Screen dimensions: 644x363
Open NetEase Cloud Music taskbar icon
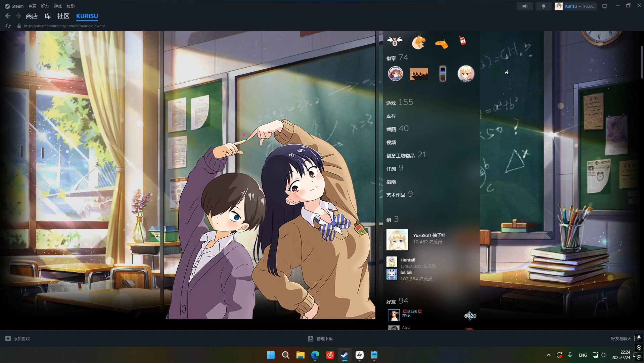(x=330, y=355)
